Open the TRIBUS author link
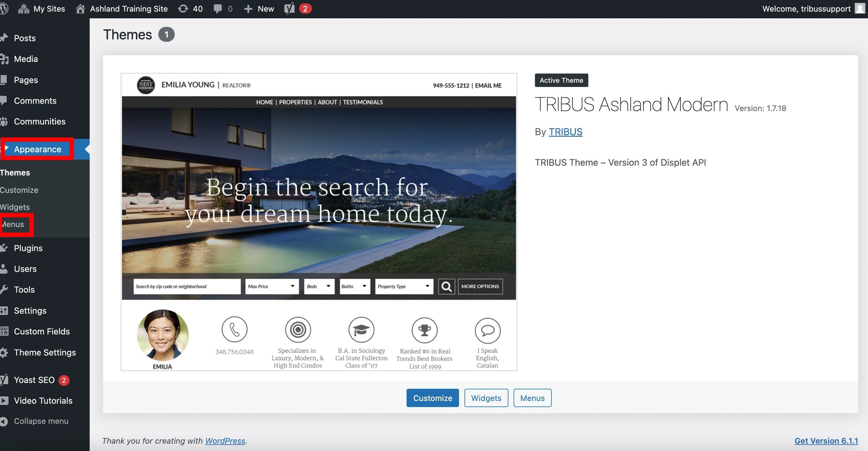 pyautogui.click(x=565, y=132)
